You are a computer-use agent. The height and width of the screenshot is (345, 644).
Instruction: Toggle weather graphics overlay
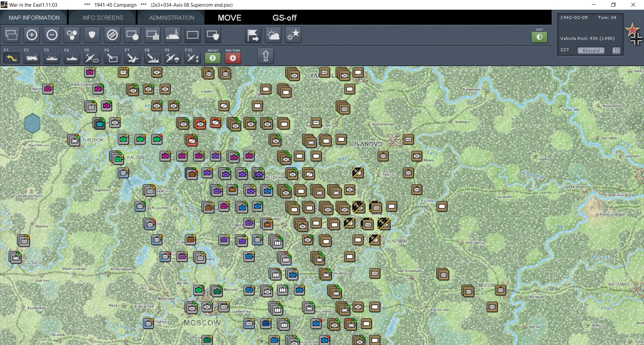(x=273, y=35)
